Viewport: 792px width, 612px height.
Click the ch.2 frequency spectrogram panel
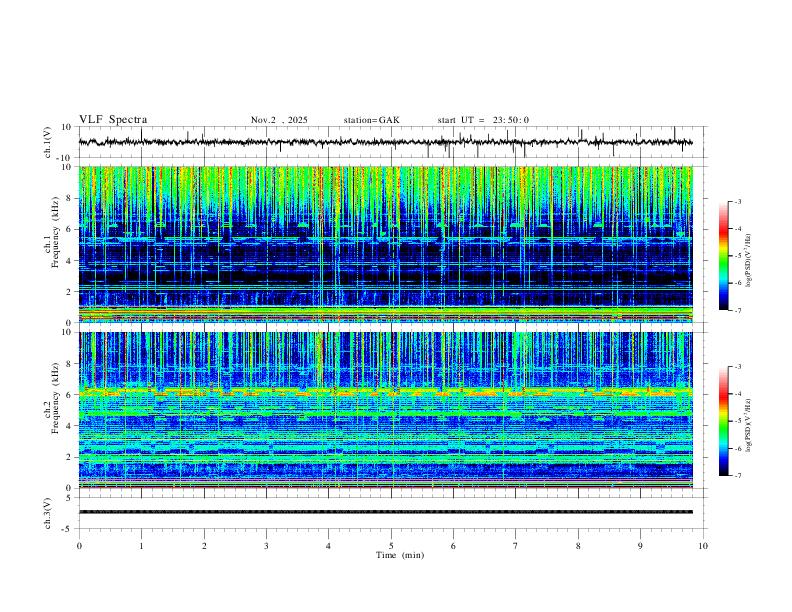pos(385,410)
